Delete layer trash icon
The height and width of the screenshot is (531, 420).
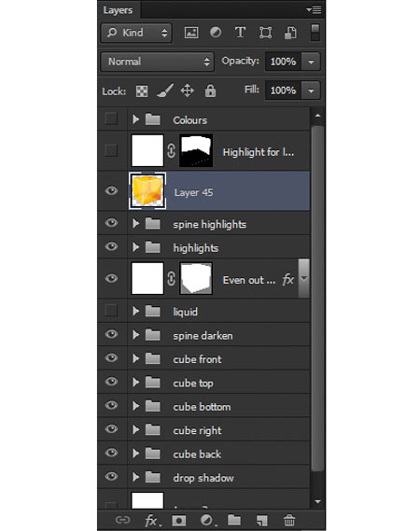coord(289,520)
